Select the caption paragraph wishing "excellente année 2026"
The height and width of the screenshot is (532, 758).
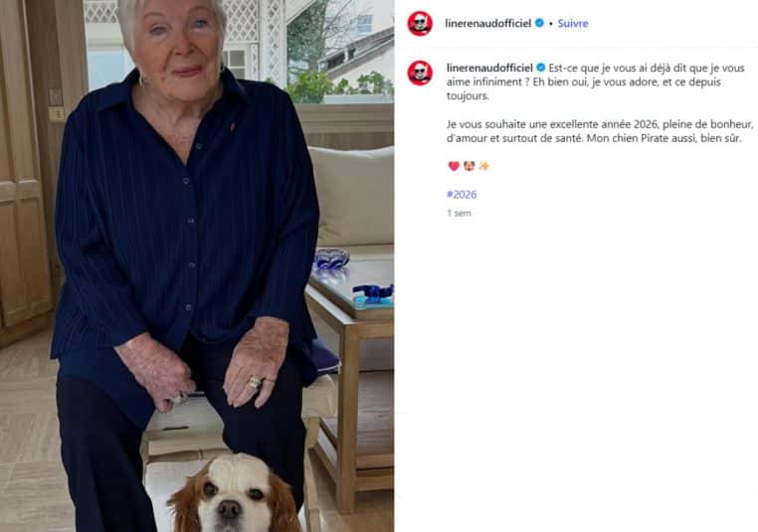[x=600, y=131]
